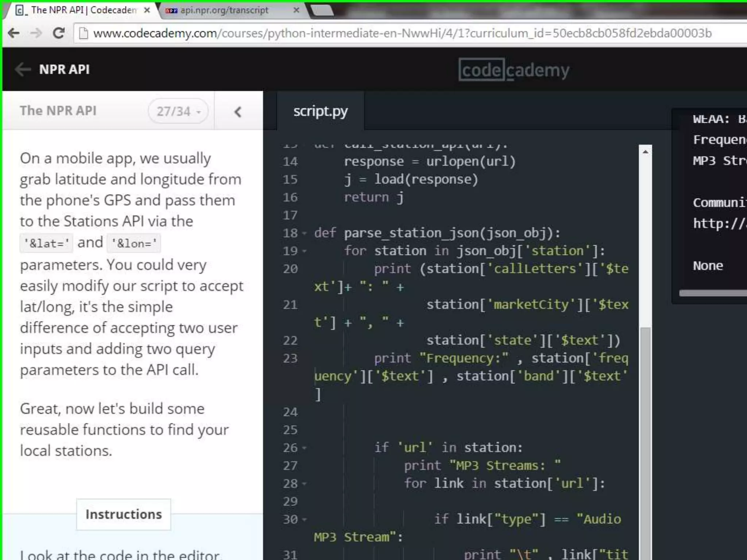The height and width of the screenshot is (560, 747).
Task: Reload the page with the refresh icon
Action: [x=58, y=33]
